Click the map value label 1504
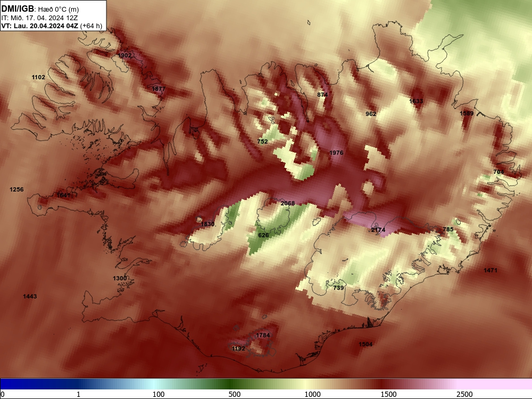 point(365,344)
